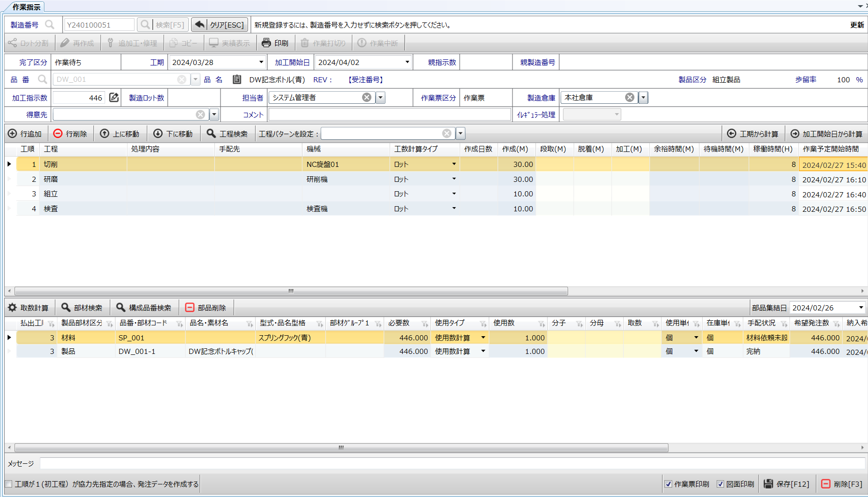Click the edit pencil icon beside 加工指示数
Image resolution: width=868 pixels, height=497 pixels.
point(114,97)
